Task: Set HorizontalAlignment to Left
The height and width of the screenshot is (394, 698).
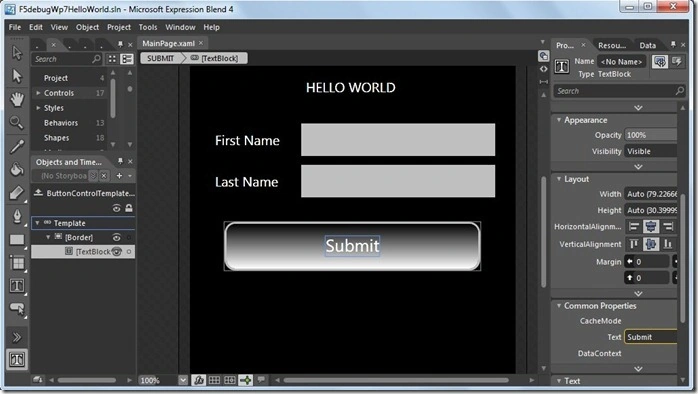Action: coord(634,226)
